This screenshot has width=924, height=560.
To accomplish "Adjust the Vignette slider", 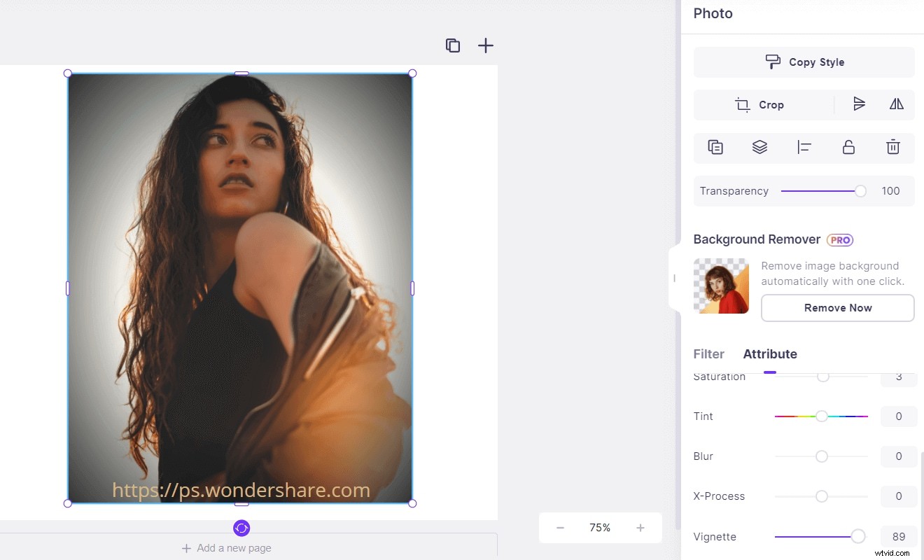I will point(857,536).
